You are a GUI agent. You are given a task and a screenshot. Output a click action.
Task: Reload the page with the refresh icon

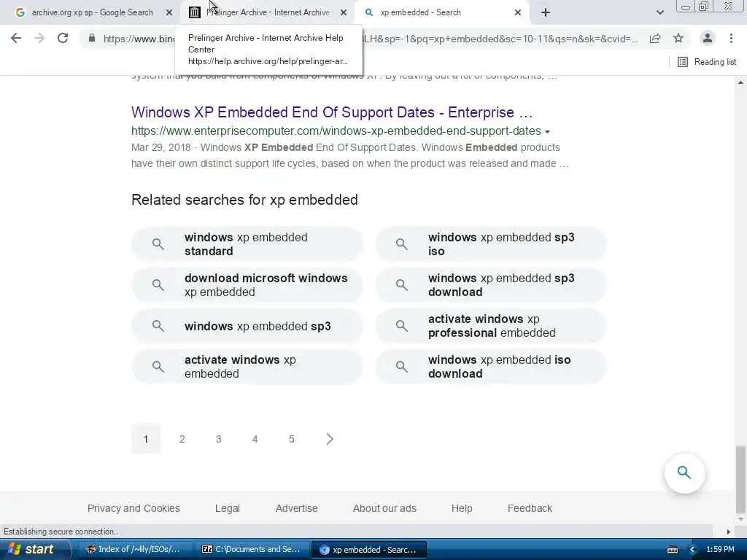[x=63, y=38]
